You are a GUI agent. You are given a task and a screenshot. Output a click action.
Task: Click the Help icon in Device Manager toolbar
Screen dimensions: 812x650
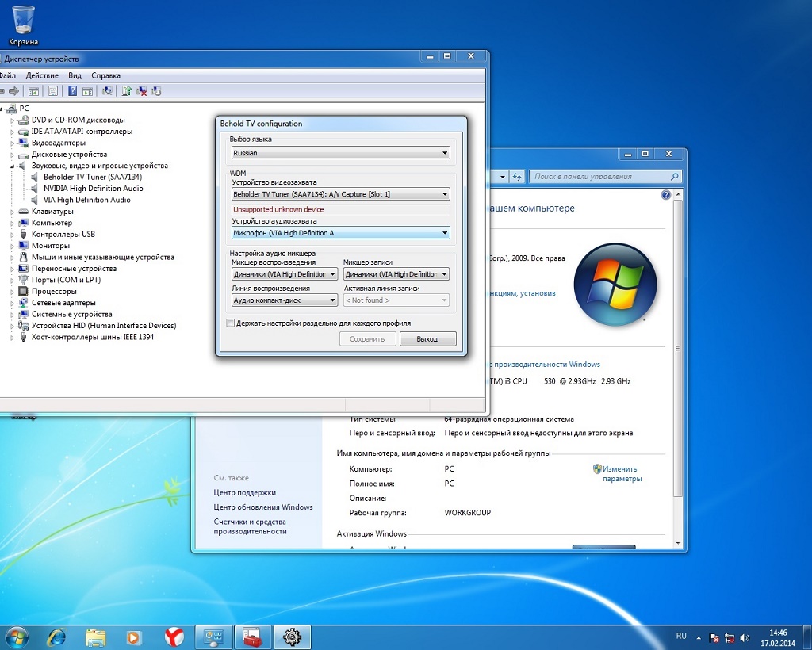coord(73,91)
